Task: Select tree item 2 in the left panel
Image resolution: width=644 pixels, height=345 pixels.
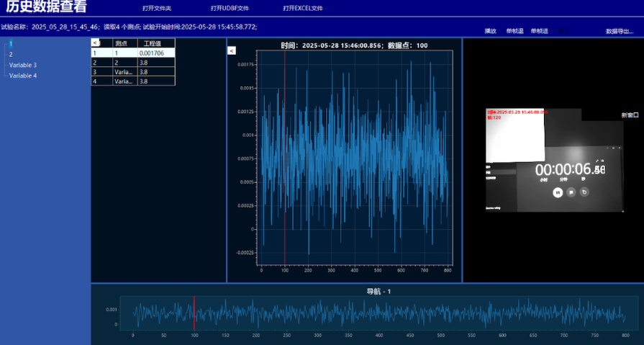Action: pyautogui.click(x=11, y=54)
